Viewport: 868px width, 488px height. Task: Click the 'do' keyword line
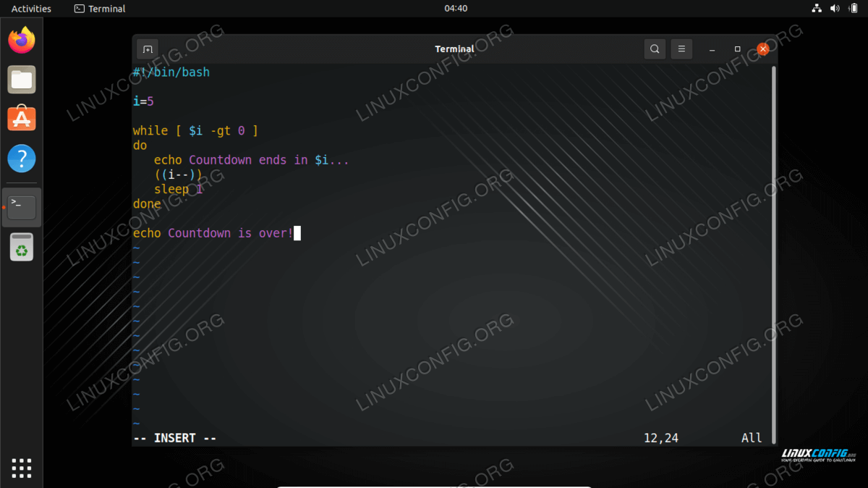140,146
